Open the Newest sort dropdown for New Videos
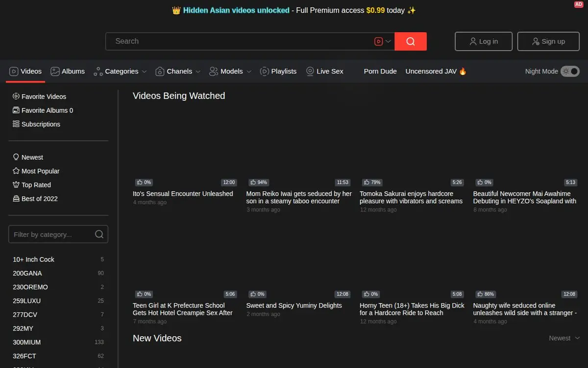Viewport: 588px width, 368px height. tap(564, 338)
